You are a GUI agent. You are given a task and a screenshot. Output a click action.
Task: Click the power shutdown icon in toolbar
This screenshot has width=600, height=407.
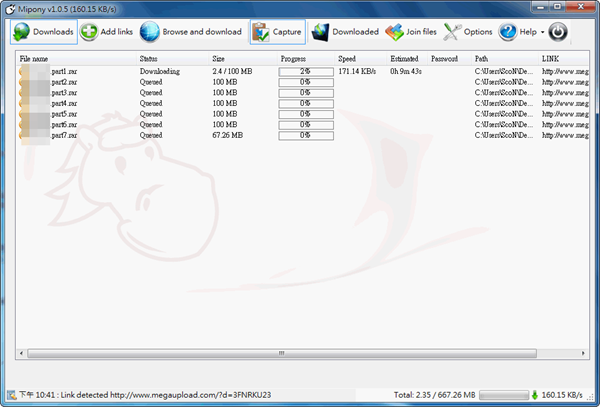tap(558, 32)
